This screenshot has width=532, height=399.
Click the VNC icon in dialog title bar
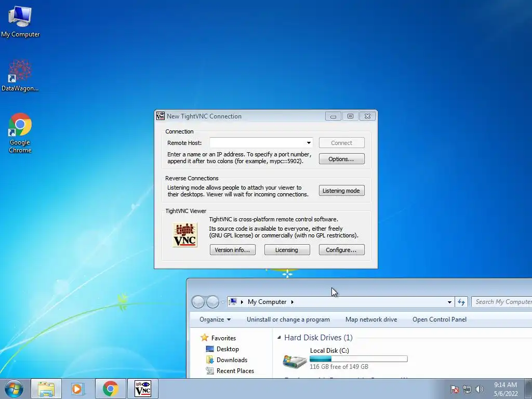point(161,116)
